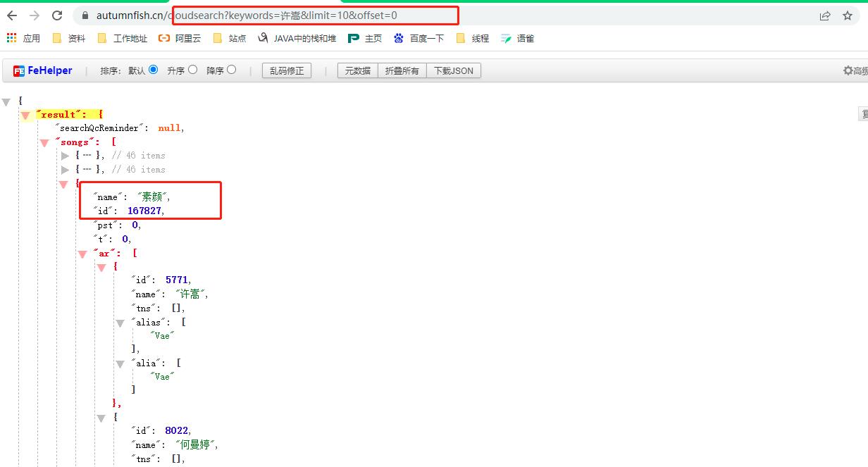Screen dimensions: 868x467
Task: Click 折叠所有 button
Action: click(x=402, y=70)
